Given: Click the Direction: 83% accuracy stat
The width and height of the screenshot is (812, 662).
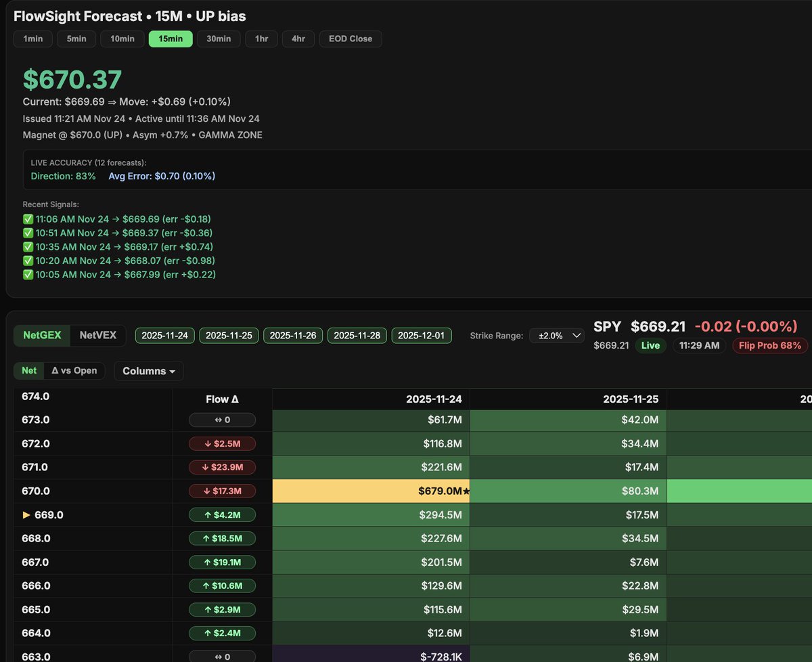Looking at the screenshot, I should (64, 176).
